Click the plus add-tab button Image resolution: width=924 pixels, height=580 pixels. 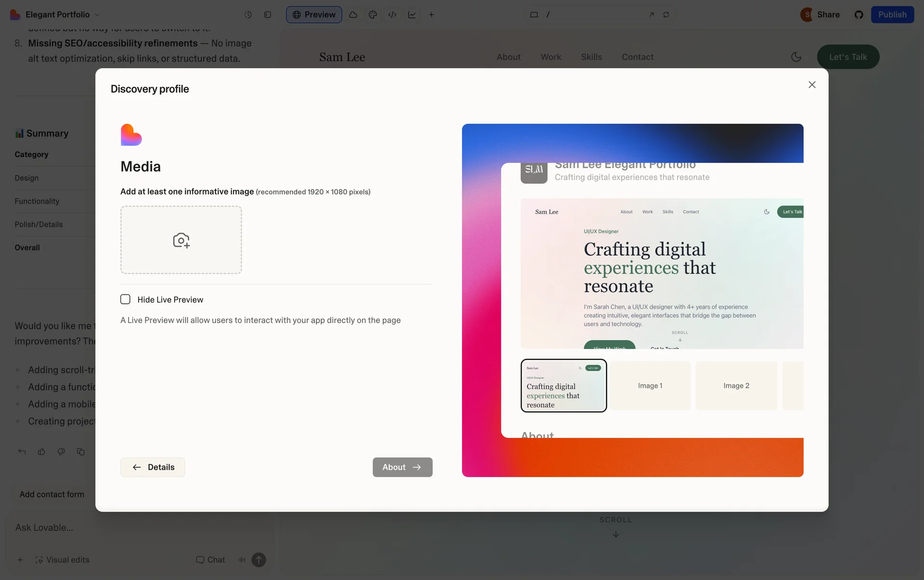point(431,14)
